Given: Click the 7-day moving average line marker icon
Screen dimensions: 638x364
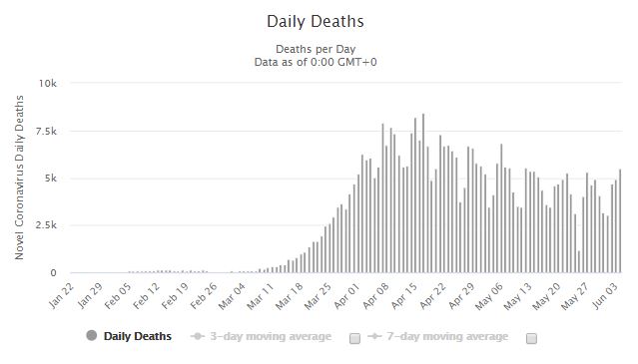Looking at the screenshot, I should [x=374, y=336].
